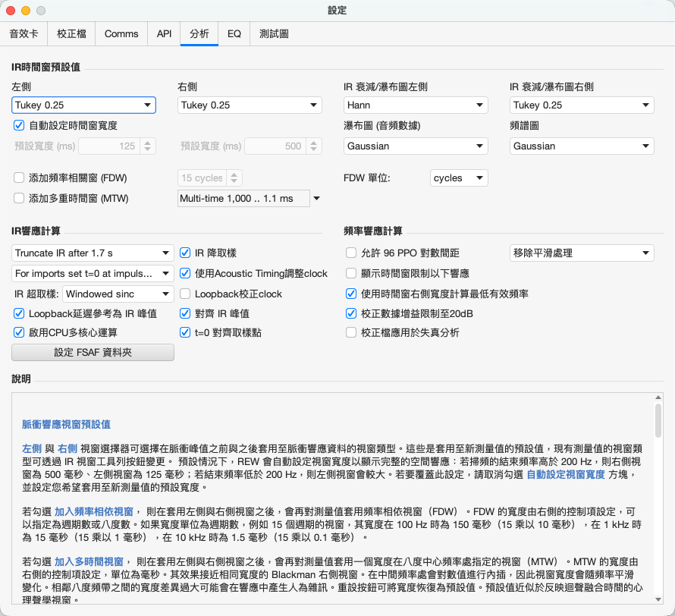Click the right 預設寬度 500 ms stepper

click(314, 146)
